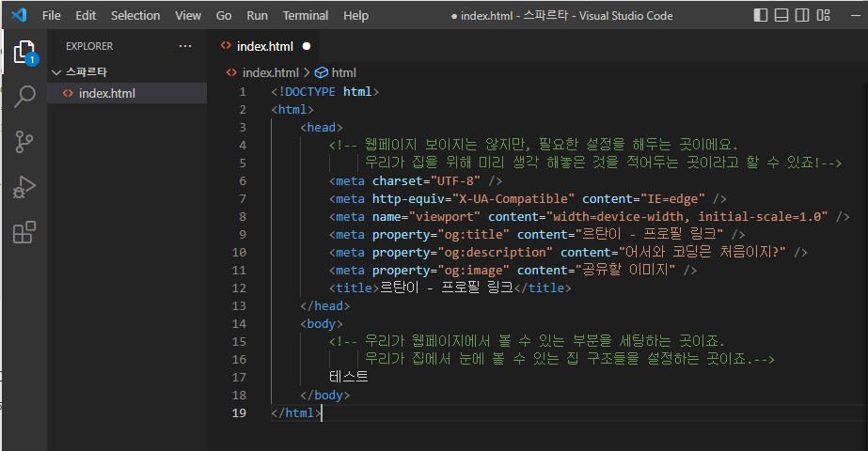Viewport: 868px width, 451px height.
Task: Open the View menu
Action: pyautogui.click(x=188, y=15)
